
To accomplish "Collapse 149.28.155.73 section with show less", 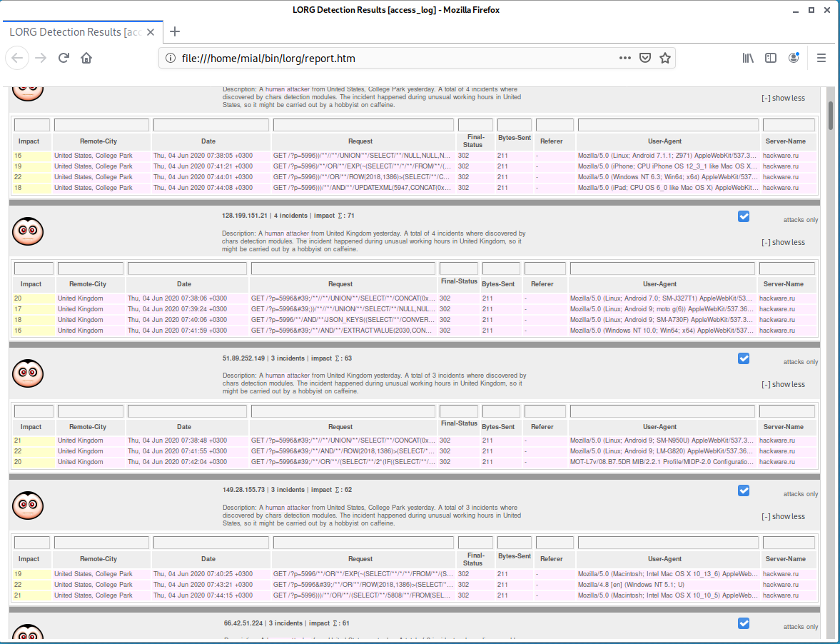I will [x=783, y=516].
